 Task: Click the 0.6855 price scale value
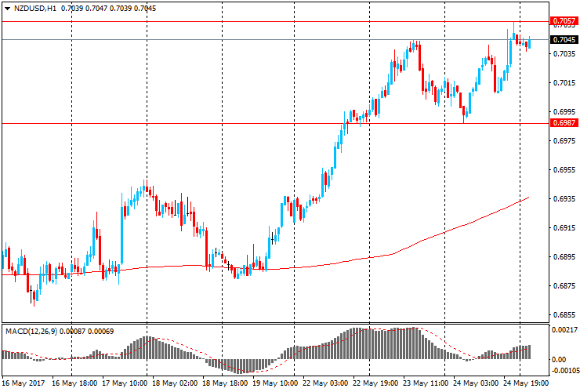[564, 315]
